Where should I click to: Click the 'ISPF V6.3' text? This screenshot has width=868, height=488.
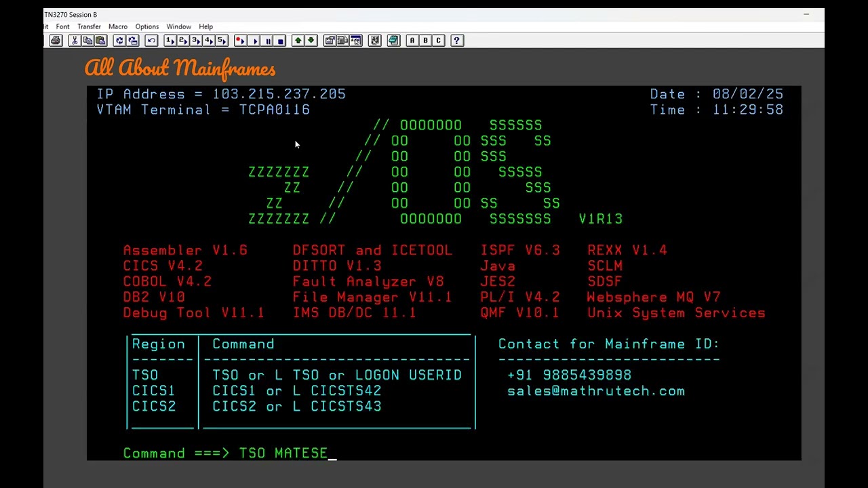(x=520, y=250)
